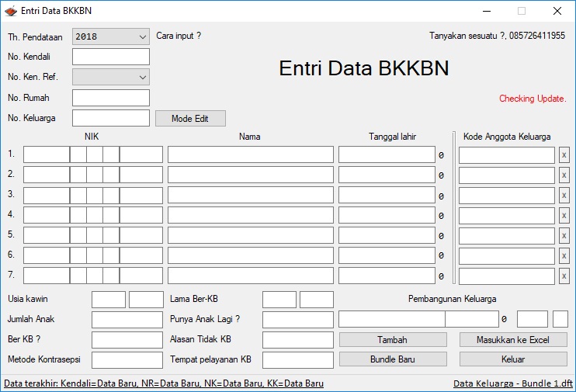
Task: Open the Th. Pendataan year dropdown
Action: 110,36
